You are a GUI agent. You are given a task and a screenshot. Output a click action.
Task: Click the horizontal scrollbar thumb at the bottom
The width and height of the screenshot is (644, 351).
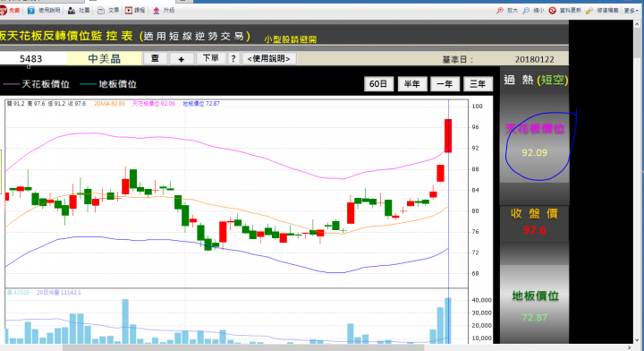point(242,347)
